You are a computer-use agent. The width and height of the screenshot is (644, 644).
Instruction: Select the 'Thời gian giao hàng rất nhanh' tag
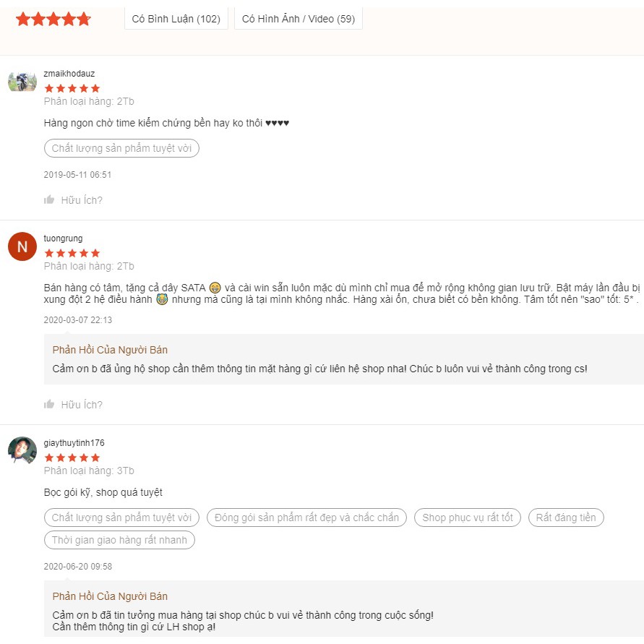tap(119, 540)
